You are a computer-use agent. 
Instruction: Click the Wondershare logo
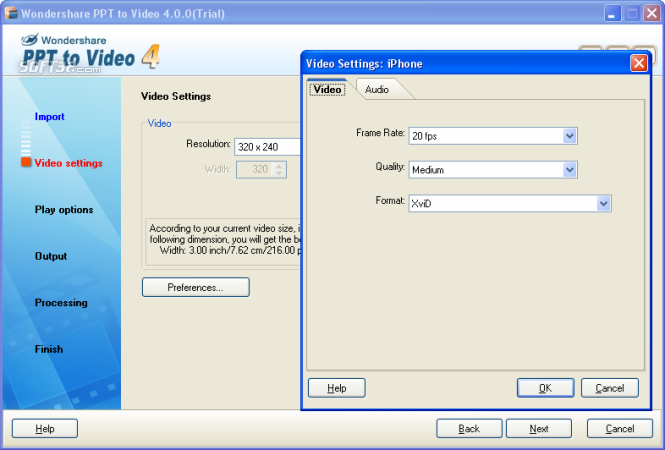(90, 52)
